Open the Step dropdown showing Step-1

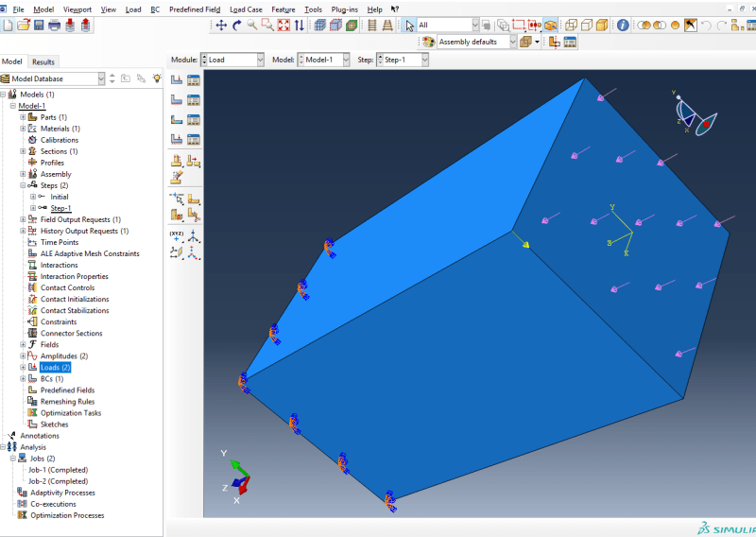[403, 60]
